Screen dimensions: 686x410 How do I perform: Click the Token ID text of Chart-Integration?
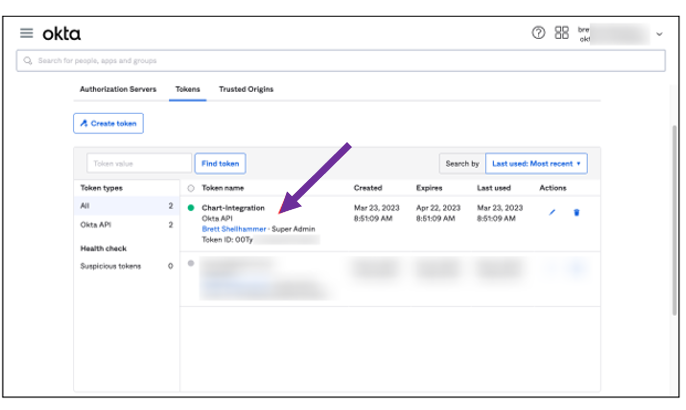point(227,240)
